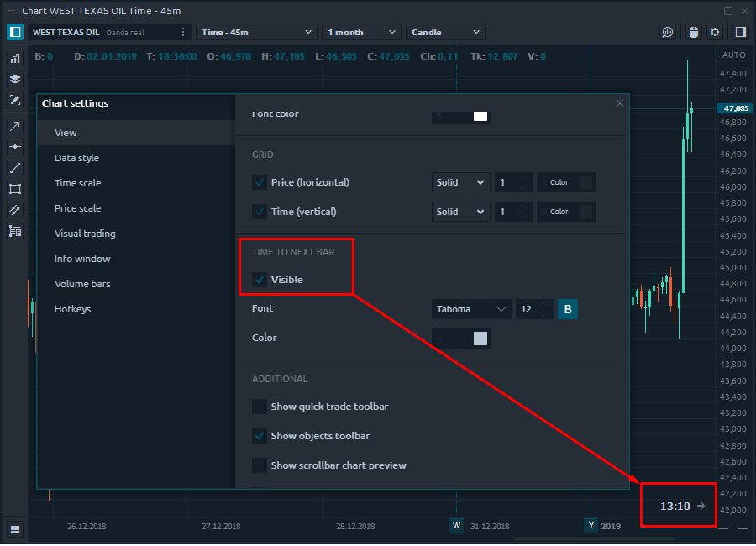
Task: Select the View settings tab
Action: point(136,133)
